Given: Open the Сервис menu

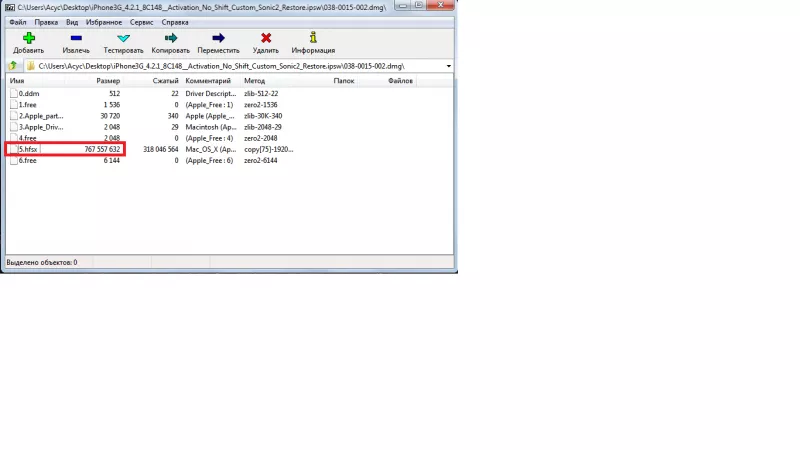Looking at the screenshot, I should (x=141, y=22).
